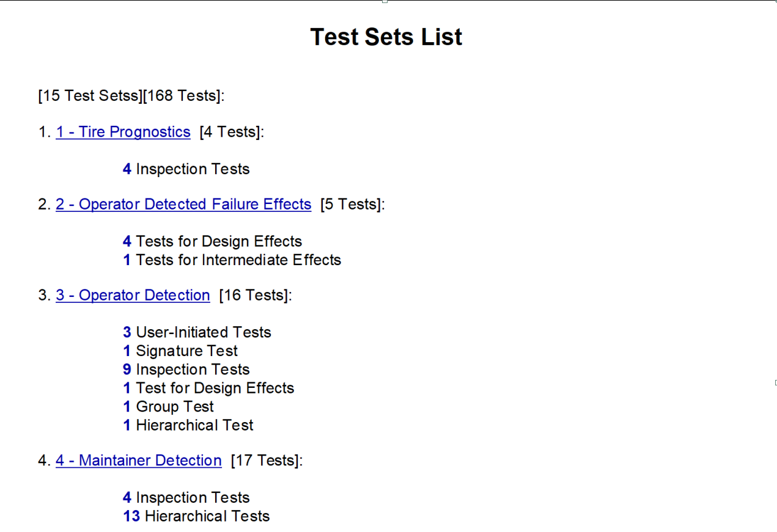Click the [16 Tests] count beside Operator Detection
The image size is (777, 532).
[256, 295]
